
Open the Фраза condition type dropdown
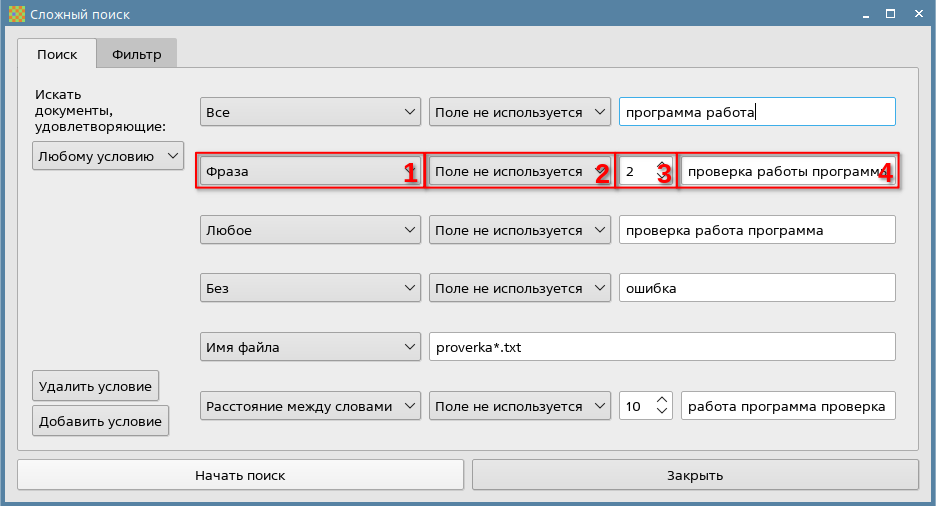click(x=310, y=171)
